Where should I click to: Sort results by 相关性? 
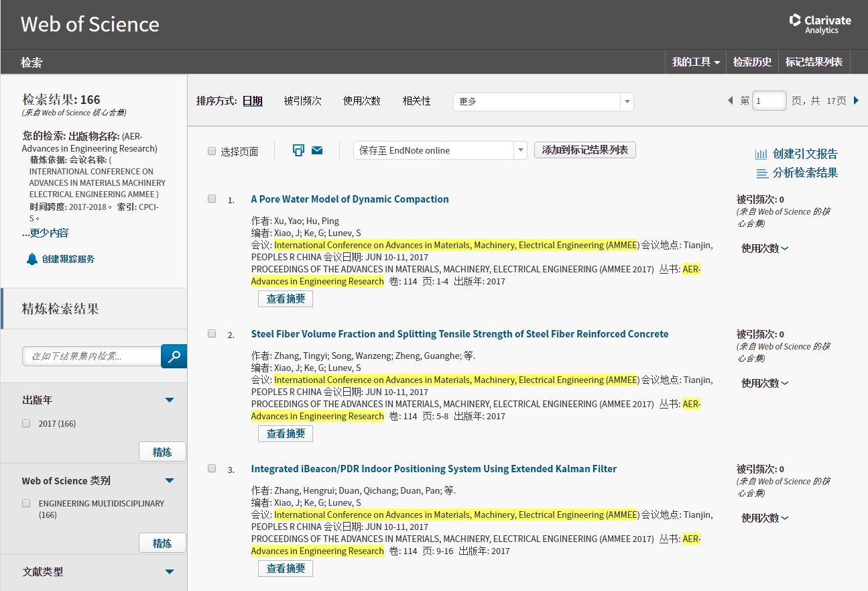(416, 101)
